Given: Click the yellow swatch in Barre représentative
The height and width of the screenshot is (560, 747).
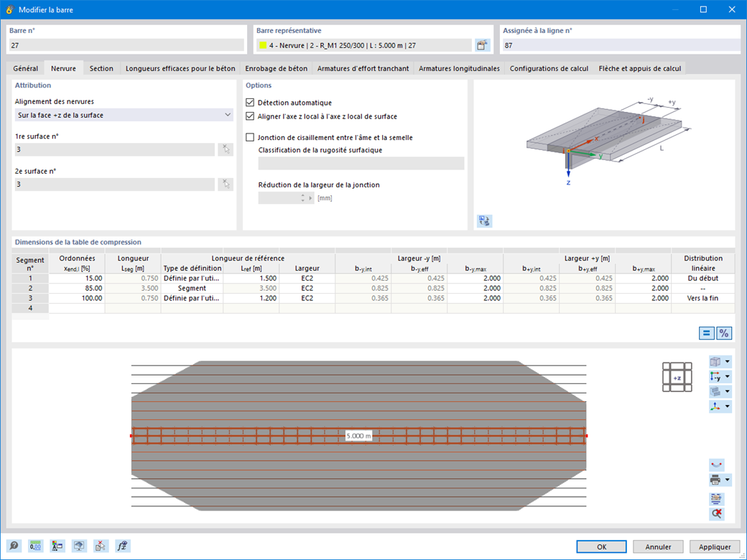Looking at the screenshot, I should pos(263,45).
